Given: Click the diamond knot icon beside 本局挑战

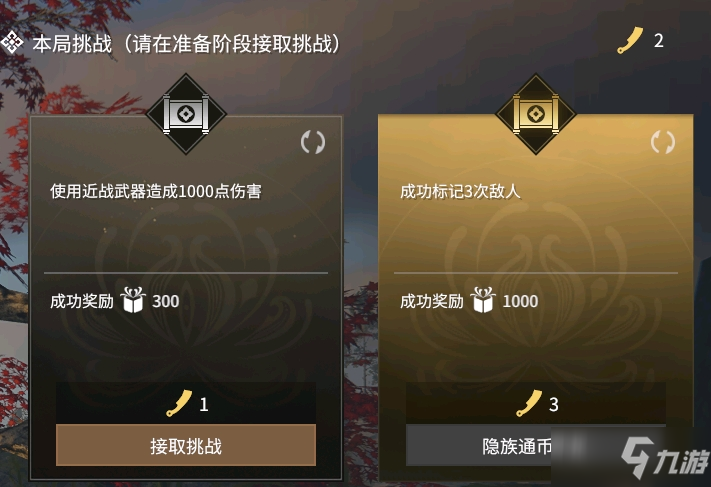Looking at the screenshot, I should [11, 43].
